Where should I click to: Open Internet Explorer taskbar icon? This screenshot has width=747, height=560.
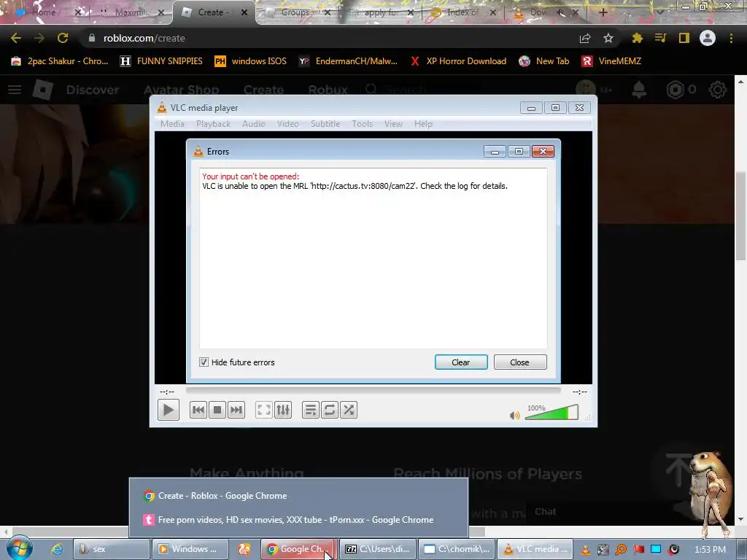coord(57,549)
